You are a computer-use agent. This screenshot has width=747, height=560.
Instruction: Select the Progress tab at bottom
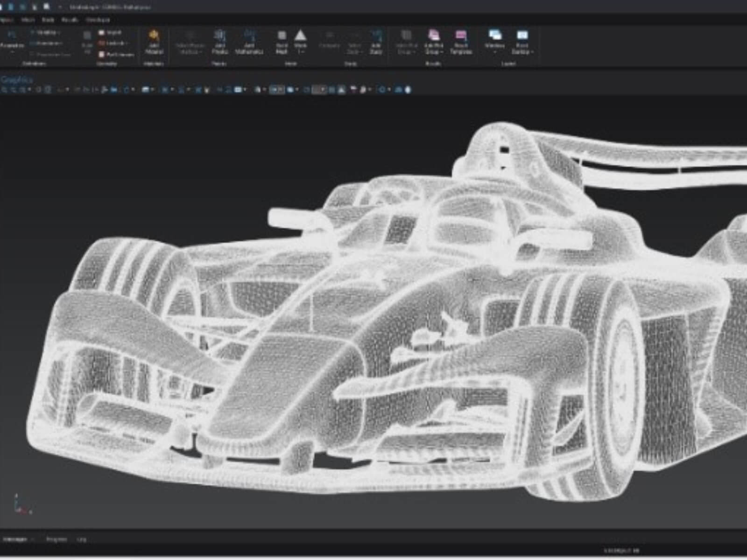point(56,539)
